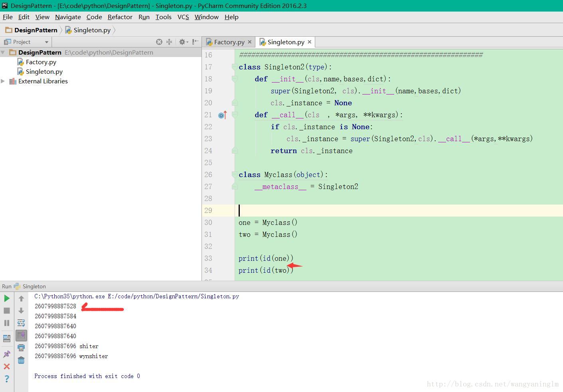Image resolution: width=563 pixels, height=392 pixels.
Task: Clear all Run console output
Action: (21, 360)
